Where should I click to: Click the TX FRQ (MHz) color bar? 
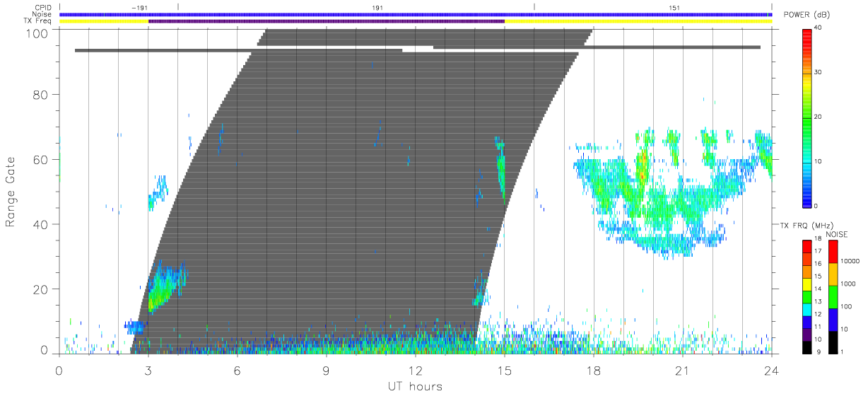[807, 296]
